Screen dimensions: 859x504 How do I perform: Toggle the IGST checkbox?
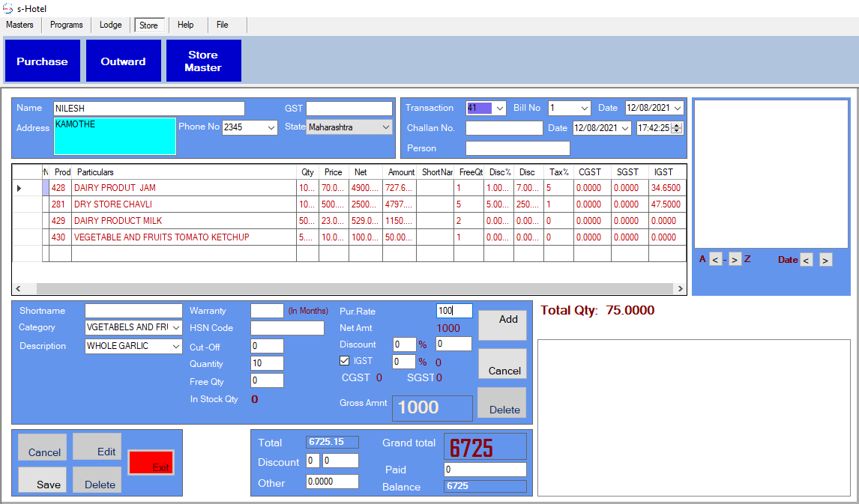click(x=345, y=361)
